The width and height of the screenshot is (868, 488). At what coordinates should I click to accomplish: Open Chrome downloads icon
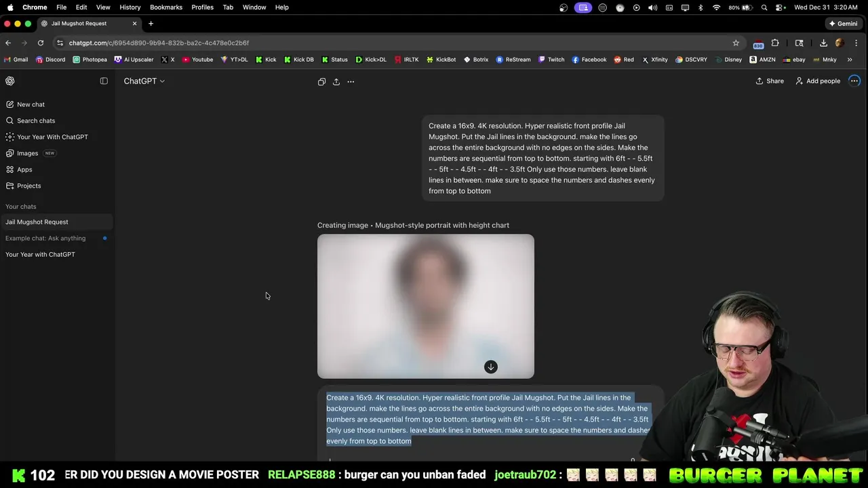(x=823, y=43)
